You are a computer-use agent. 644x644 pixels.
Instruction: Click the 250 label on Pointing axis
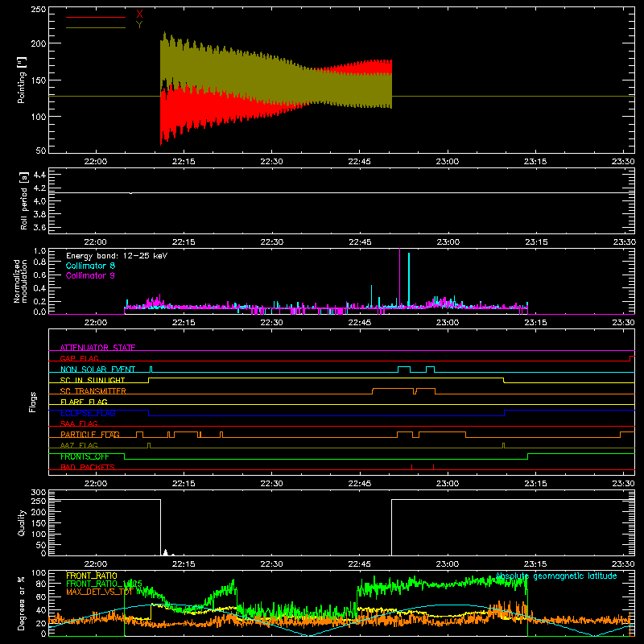tap(38, 10)
